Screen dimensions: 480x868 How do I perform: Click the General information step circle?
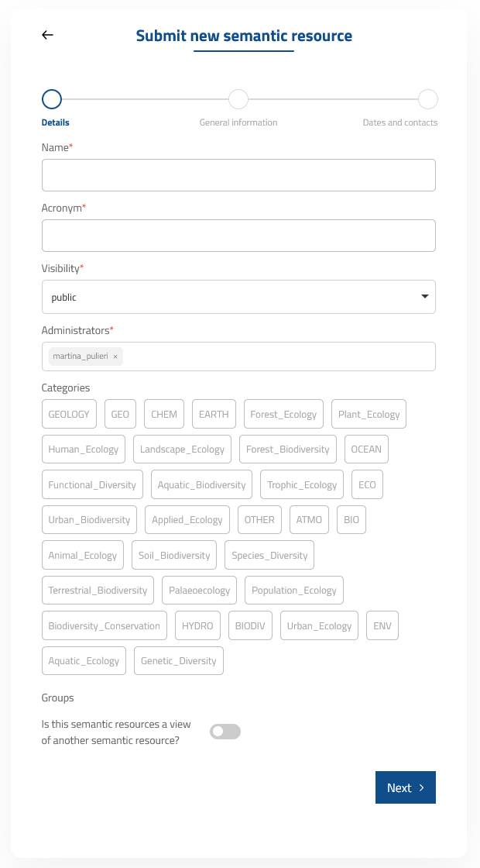(238, 99)
